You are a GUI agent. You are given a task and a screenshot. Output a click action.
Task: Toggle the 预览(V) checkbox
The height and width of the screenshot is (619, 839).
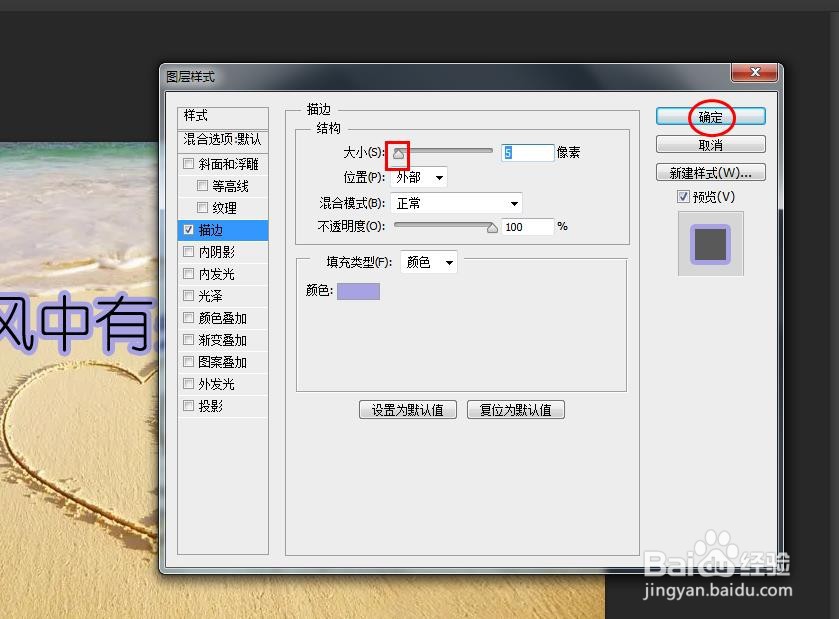pos(683,196)
